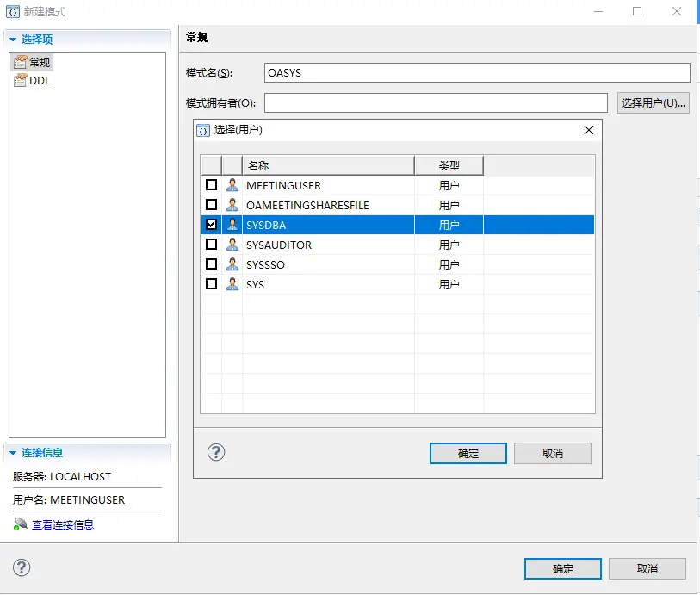Toggle the SYS user checkbox
The image size is (700, 595).
(211, 284)
